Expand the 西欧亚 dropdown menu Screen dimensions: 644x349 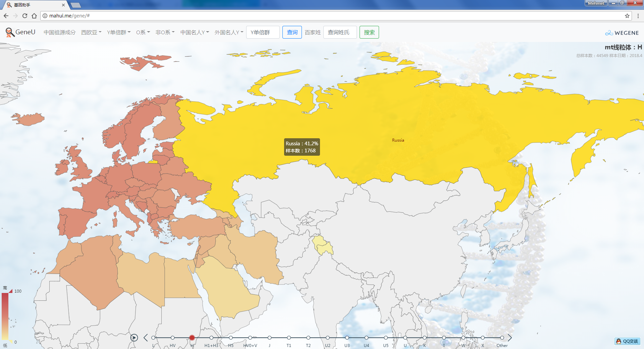click(x=91, y=32)
